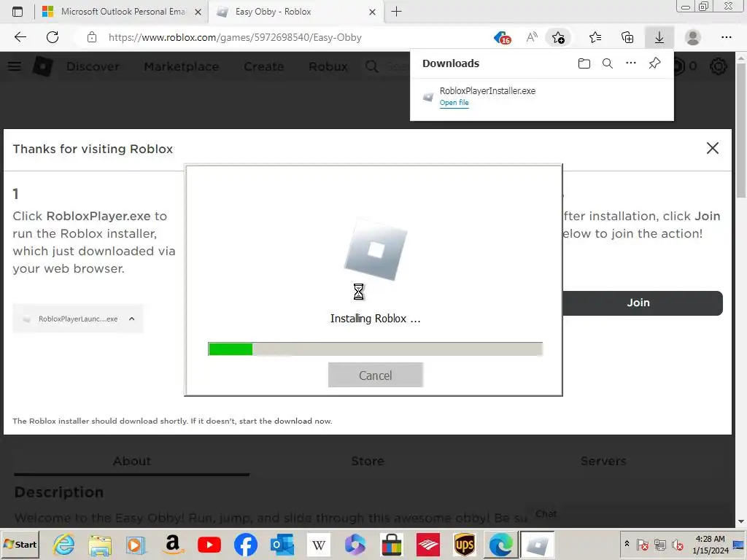Click the taskbar clock showing 4:28 AM
747x560 pixels.
[710, 544]
